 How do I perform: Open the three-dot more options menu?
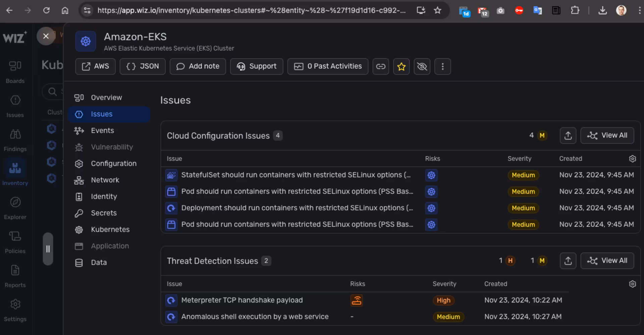(442, 66)
